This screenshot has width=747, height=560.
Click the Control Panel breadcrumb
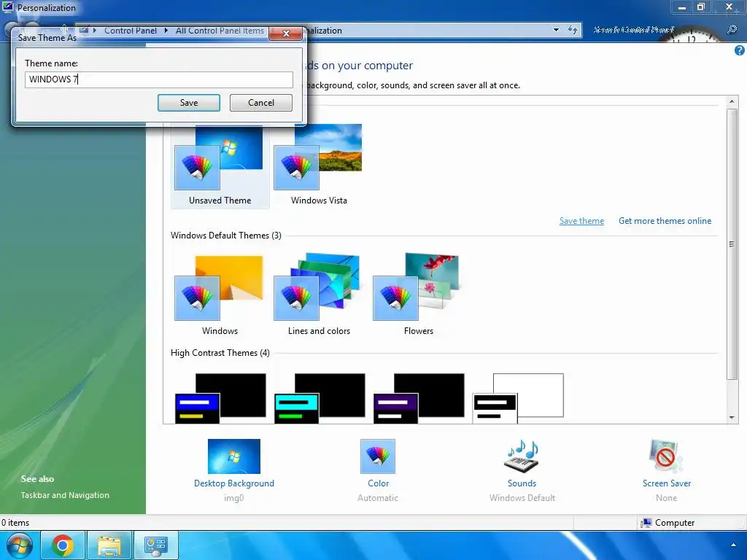(x=130, y=31)
